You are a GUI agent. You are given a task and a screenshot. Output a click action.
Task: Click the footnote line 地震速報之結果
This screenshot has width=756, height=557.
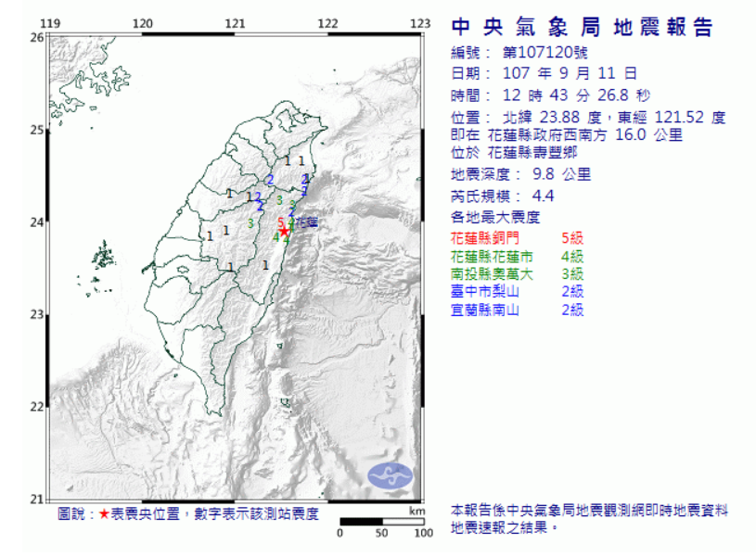point(505,528)
